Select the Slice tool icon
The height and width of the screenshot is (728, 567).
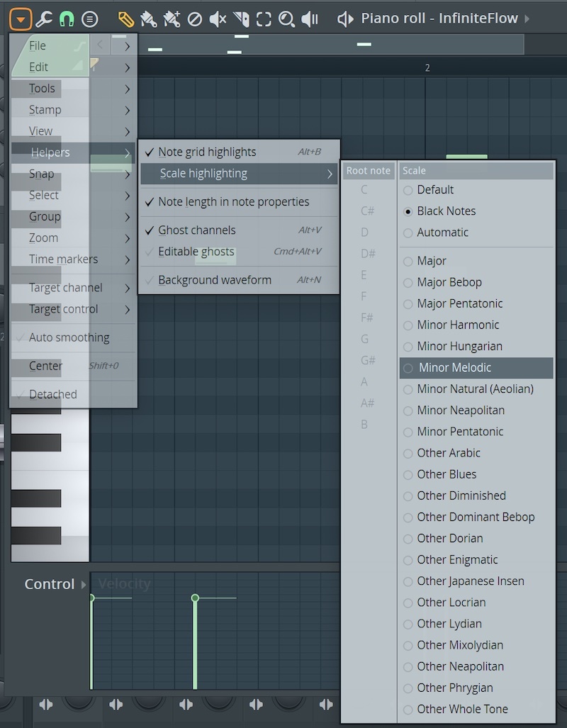(x=241, y=19)
